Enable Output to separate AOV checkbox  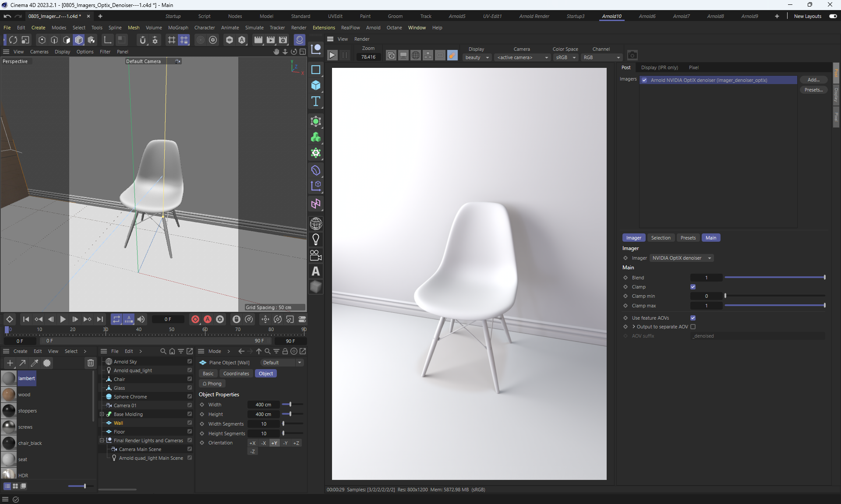[693, 327]
